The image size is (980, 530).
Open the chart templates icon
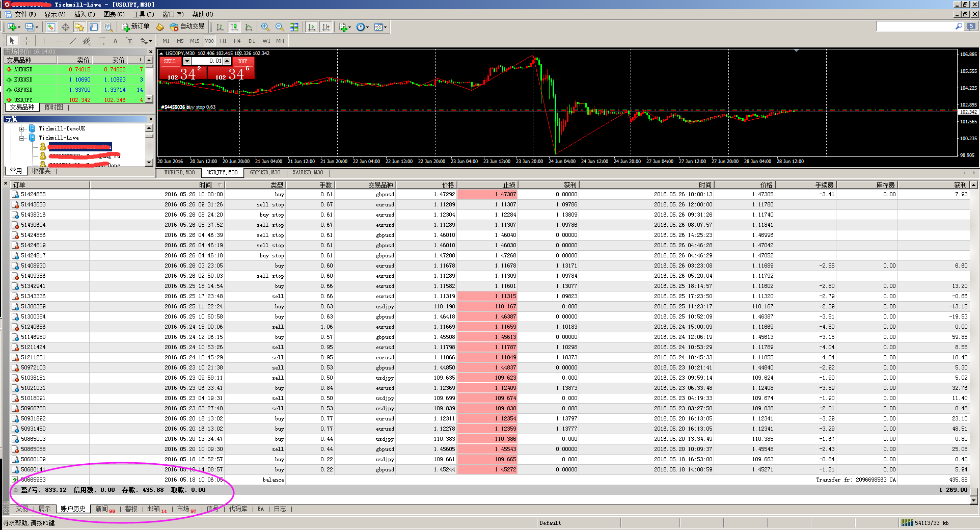click(378, 27)
